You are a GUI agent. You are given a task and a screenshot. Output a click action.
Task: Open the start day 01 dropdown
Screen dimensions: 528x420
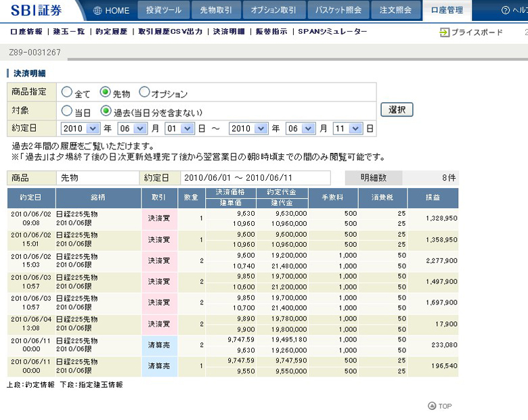pyautogui.click(x=179, y=129)
